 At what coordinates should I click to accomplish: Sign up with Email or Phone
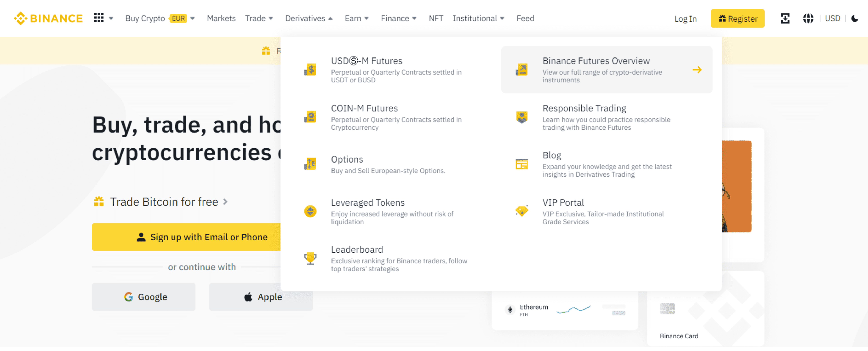186,237
